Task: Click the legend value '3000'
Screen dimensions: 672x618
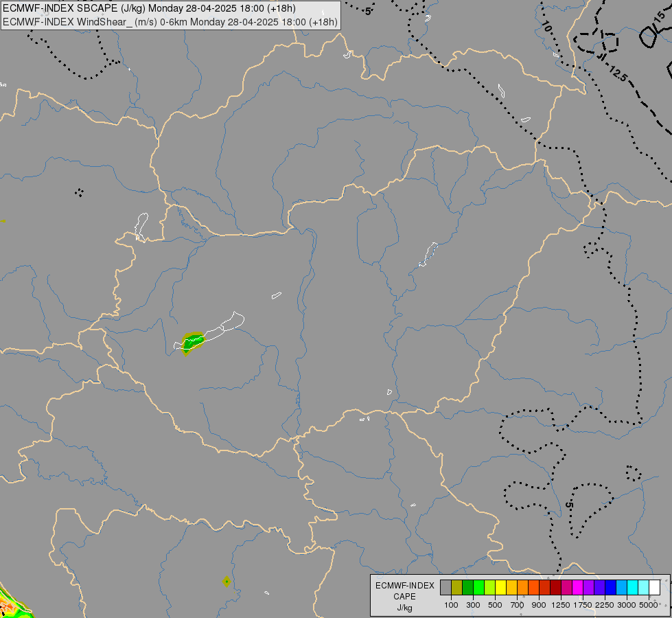Action: coord(627,605)
